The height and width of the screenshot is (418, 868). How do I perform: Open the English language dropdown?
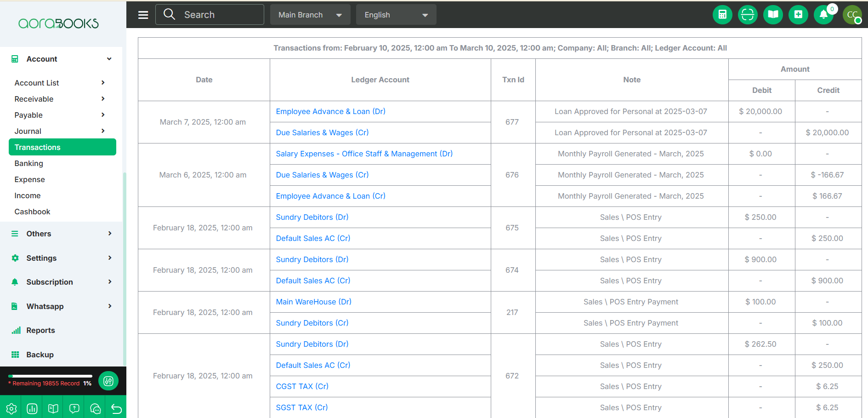396,15
